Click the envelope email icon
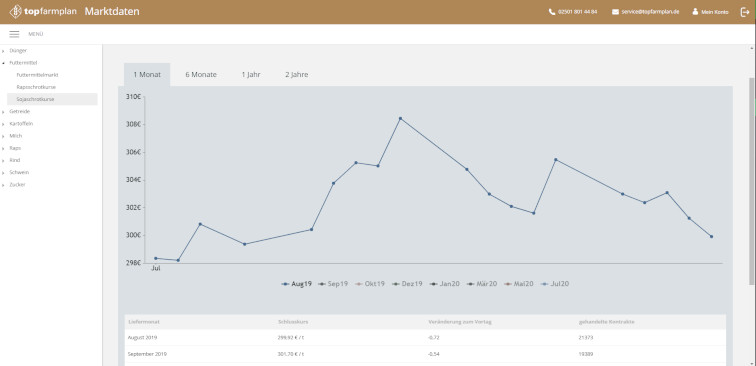756x366 pixels. tap(615, 12)
